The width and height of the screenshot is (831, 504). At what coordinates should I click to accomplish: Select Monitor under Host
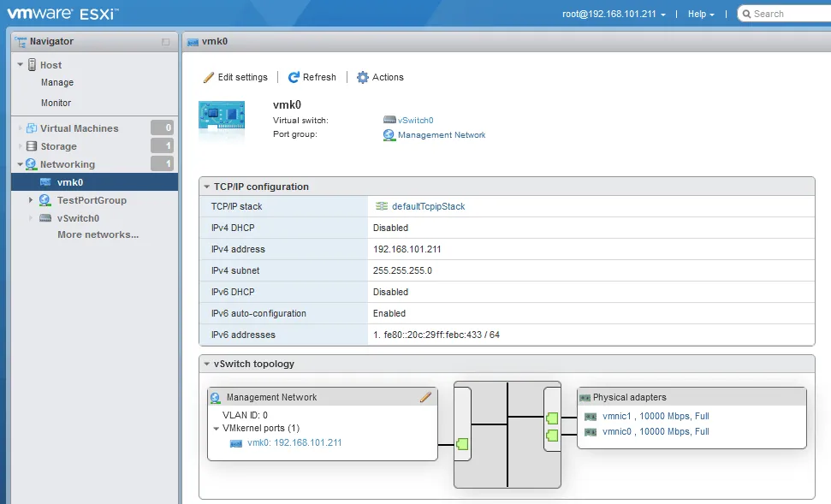tap(56, 103)
